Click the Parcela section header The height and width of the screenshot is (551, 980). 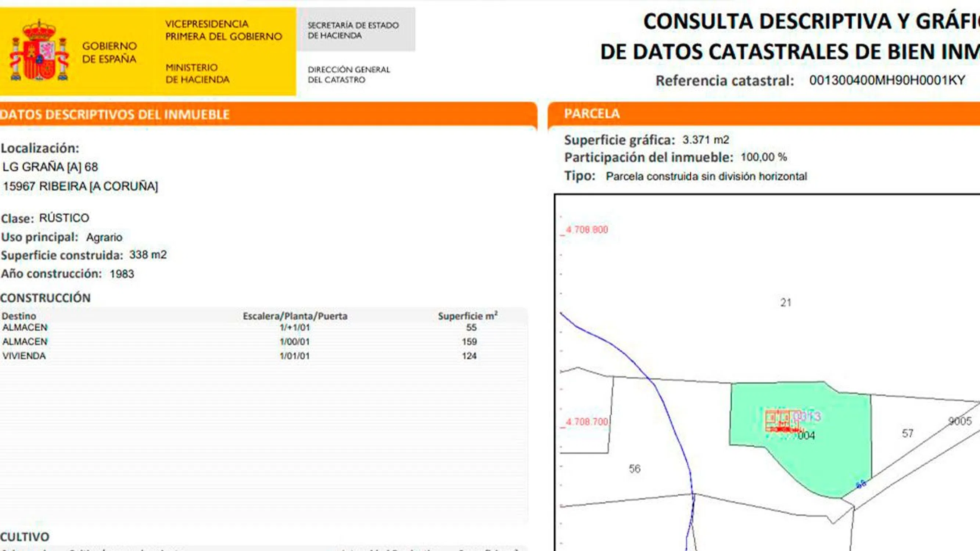pyautogui.click(x=592, y=114)
